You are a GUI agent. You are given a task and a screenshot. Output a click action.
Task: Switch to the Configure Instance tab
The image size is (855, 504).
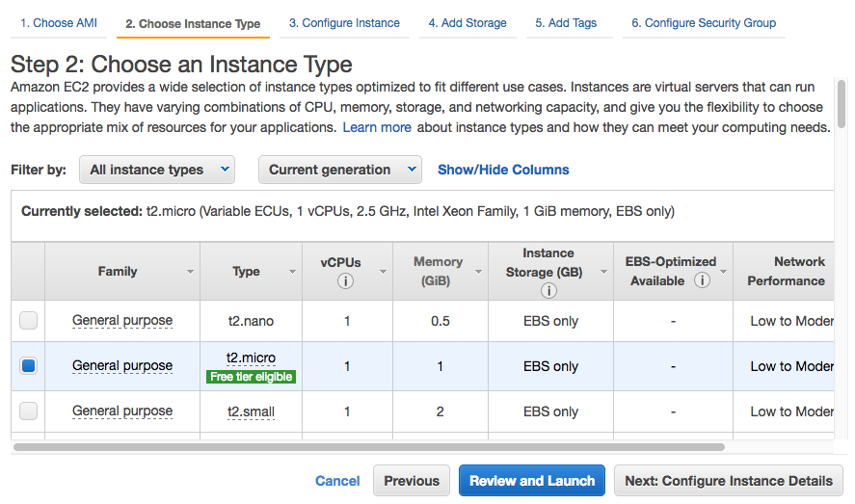tap(344, 23)
